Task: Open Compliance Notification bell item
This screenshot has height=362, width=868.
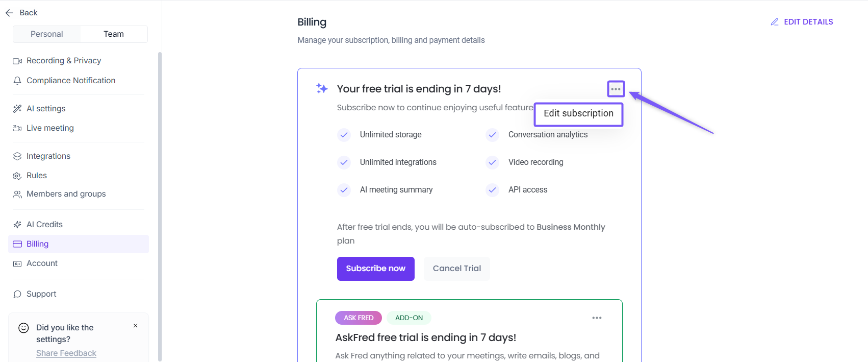Action: tap(70, 81)
